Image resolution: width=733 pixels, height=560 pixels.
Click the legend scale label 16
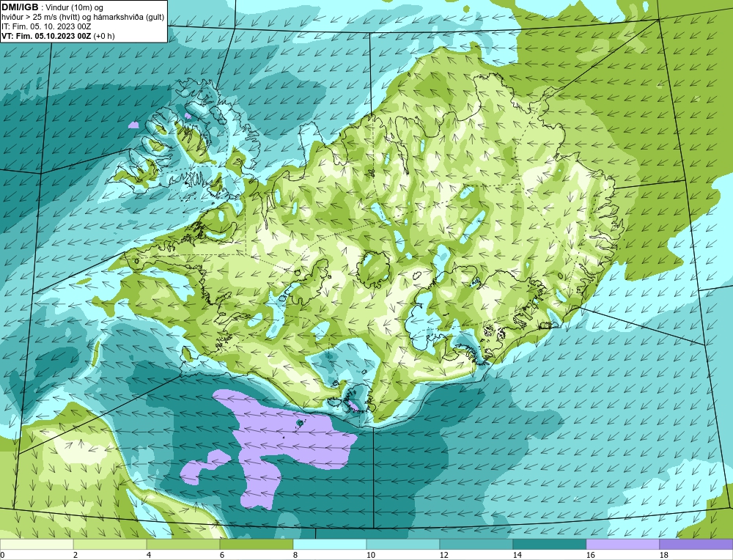[591, 555]
